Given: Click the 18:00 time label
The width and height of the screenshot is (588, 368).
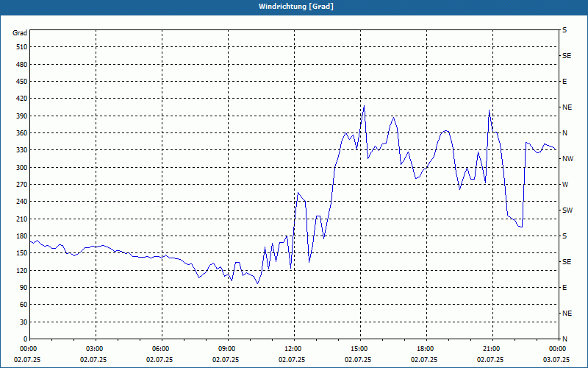Looking at the screenshot, I should [x=424, y=349].
